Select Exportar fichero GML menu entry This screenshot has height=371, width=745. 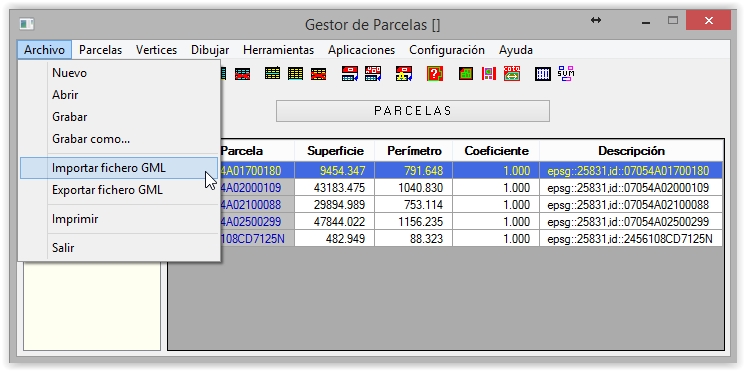tap(107, 190)
